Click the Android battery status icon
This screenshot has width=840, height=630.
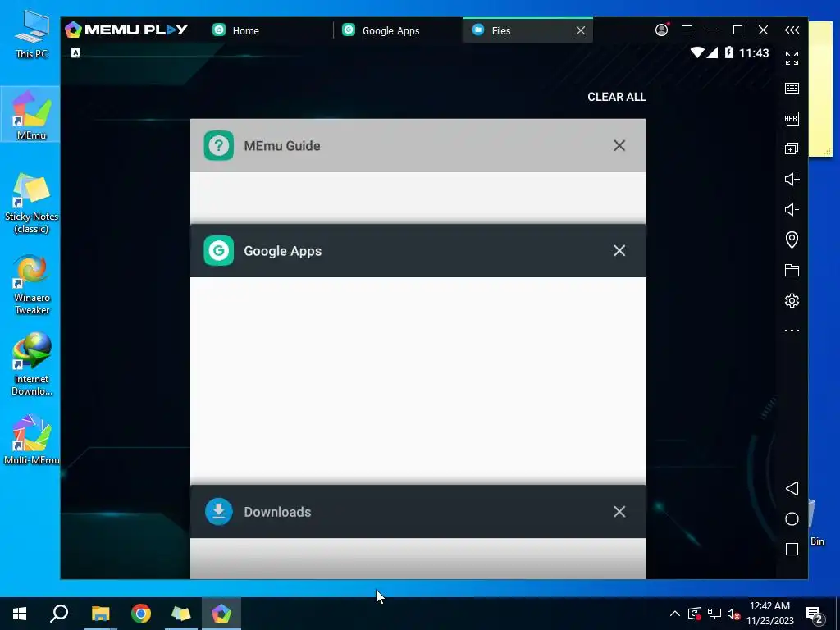[728, 52]
